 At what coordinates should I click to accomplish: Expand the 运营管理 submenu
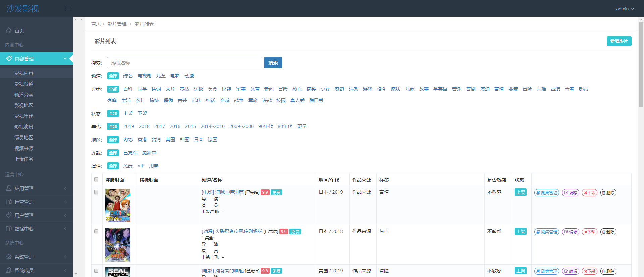pyautogui.click(x=65, y=202)
